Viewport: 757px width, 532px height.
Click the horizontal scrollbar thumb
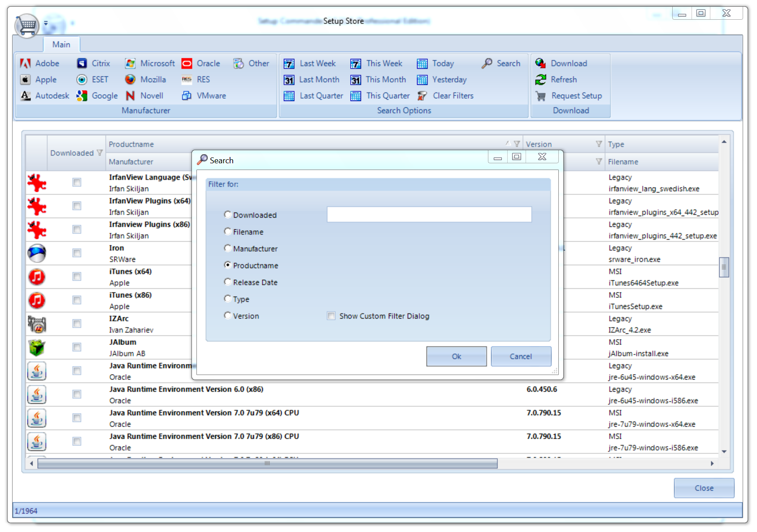point(267,463)
